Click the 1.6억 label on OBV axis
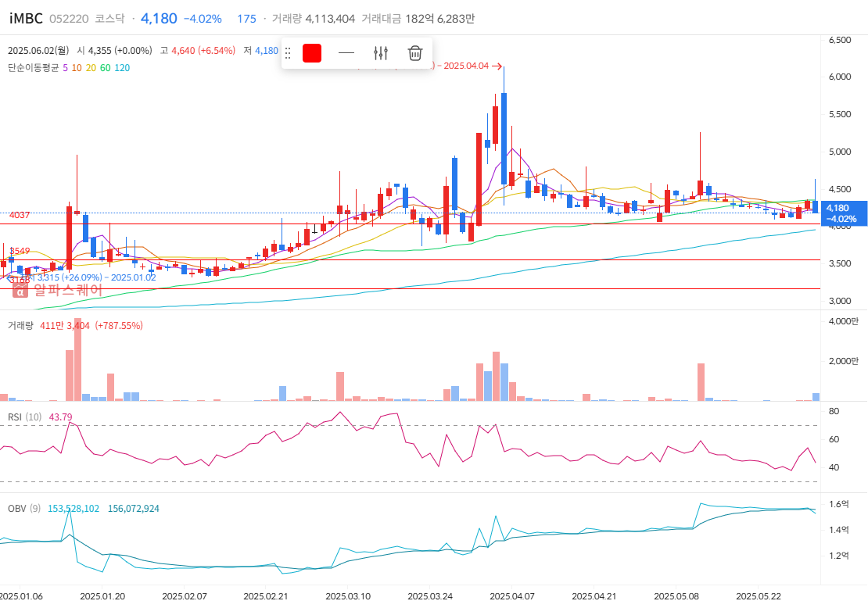The height and width of the screenshot is (608, 868). coord(838,504)
